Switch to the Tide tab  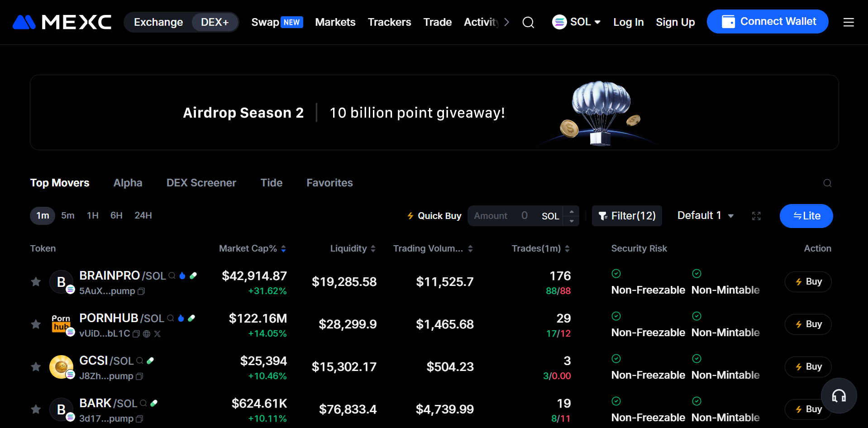[272, 183]
